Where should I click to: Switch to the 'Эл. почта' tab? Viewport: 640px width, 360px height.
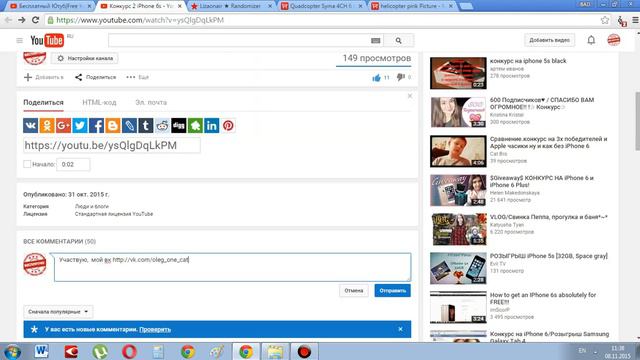[x=151, y=102]
